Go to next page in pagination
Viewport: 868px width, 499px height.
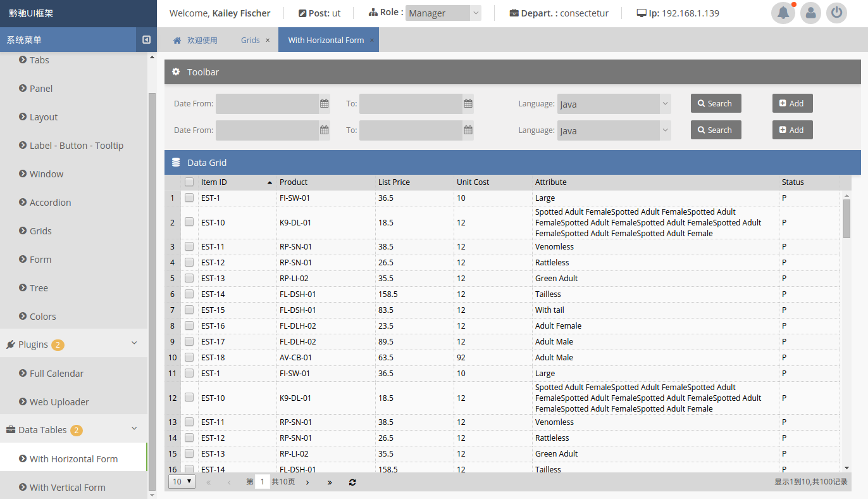pos(307,482)
